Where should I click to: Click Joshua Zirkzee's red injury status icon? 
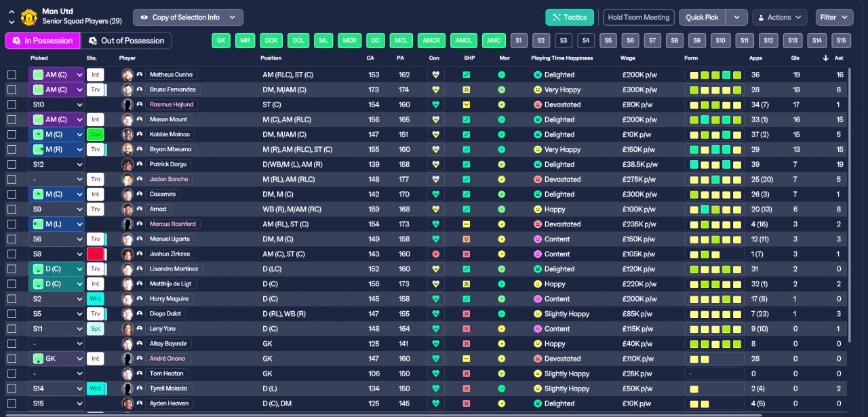(95, 254)
